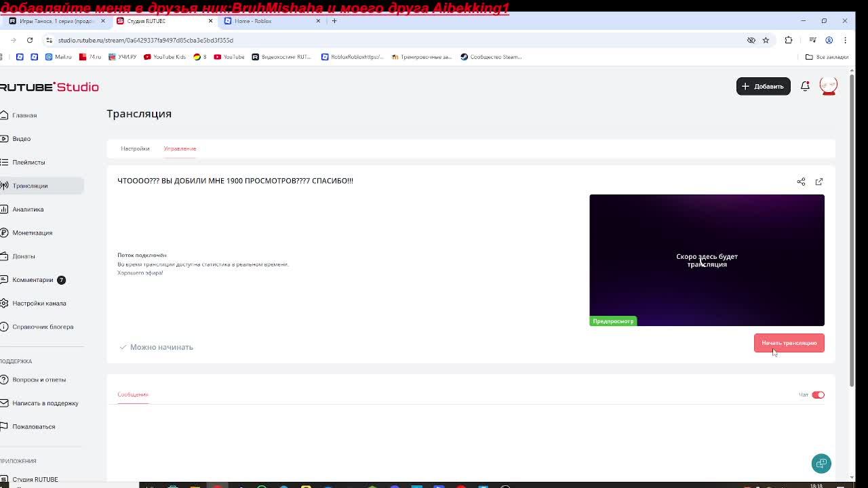Open the support chat bubble icon
The width and height of the screenshot is (868, 488).
point(821,464)
